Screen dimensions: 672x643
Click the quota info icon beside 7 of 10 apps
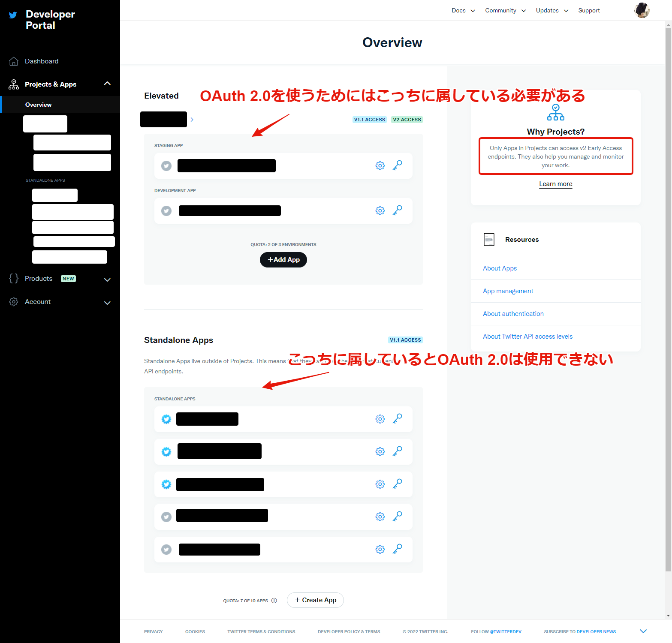pos(274,601)
